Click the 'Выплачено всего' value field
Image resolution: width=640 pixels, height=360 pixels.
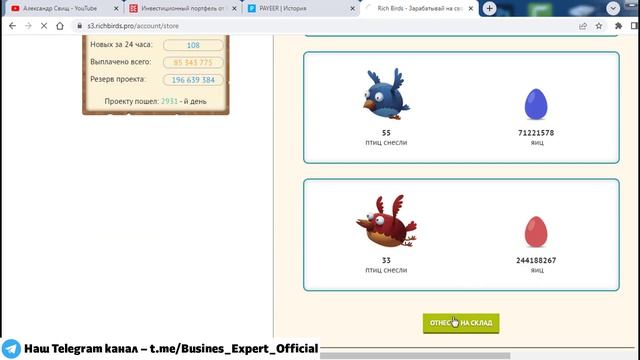pyautogui.click(x=193, y=62)
